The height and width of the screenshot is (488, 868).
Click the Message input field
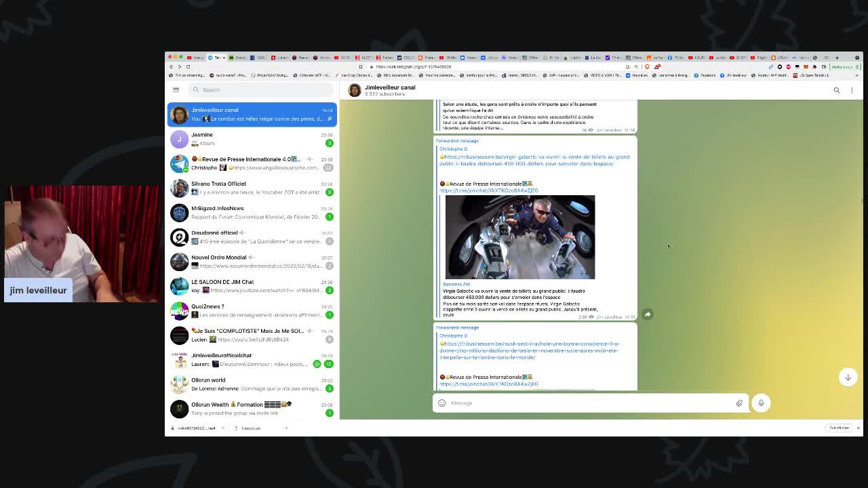tap(590, 403)
